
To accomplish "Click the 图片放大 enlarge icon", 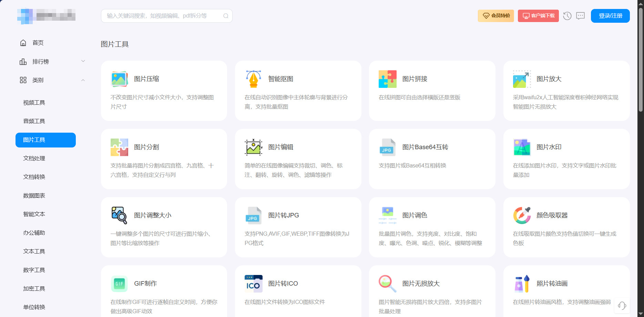I will 522,79.
